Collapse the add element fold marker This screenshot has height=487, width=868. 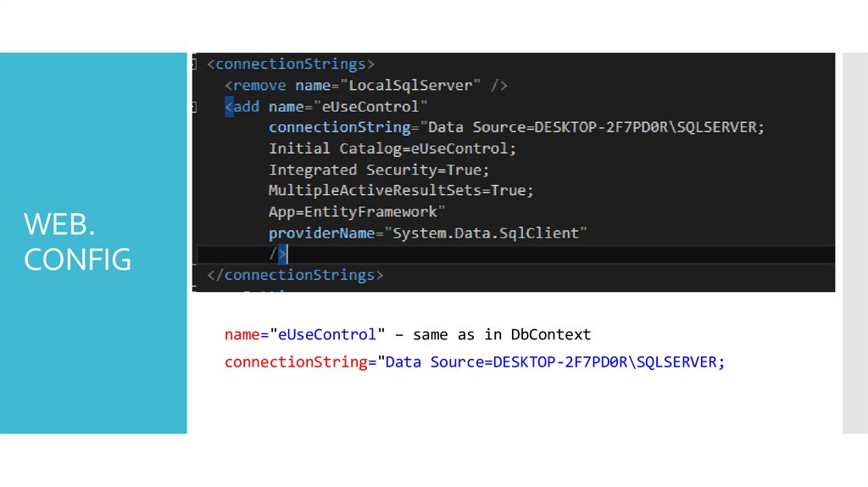pos(196,107)
